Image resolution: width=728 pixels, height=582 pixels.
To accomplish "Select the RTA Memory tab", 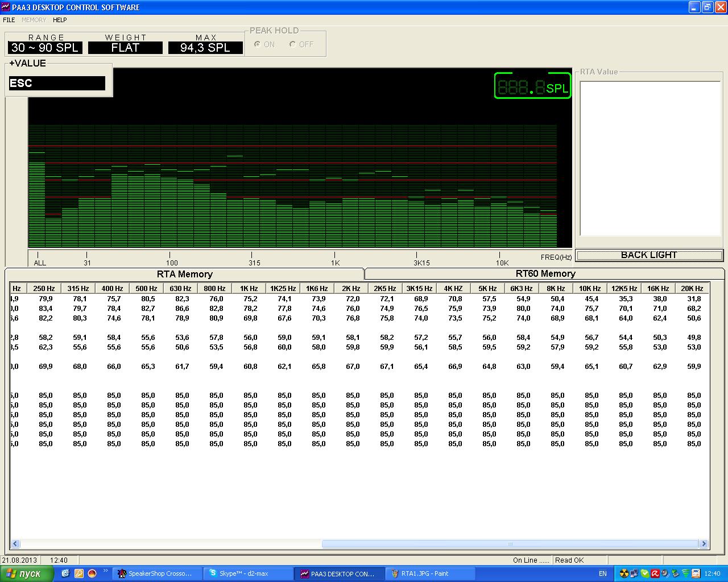I will click(x=184, y=275).
